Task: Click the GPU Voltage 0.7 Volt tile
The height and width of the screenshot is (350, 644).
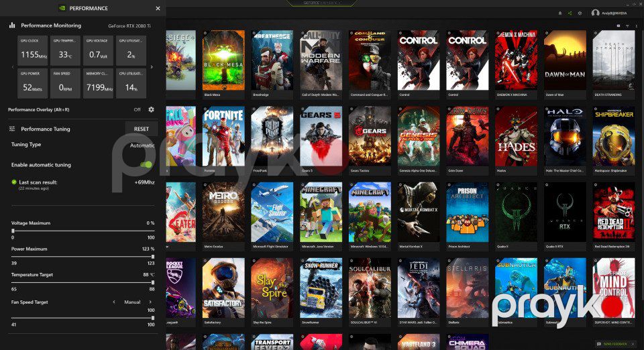Action: [x=98, y=50]
